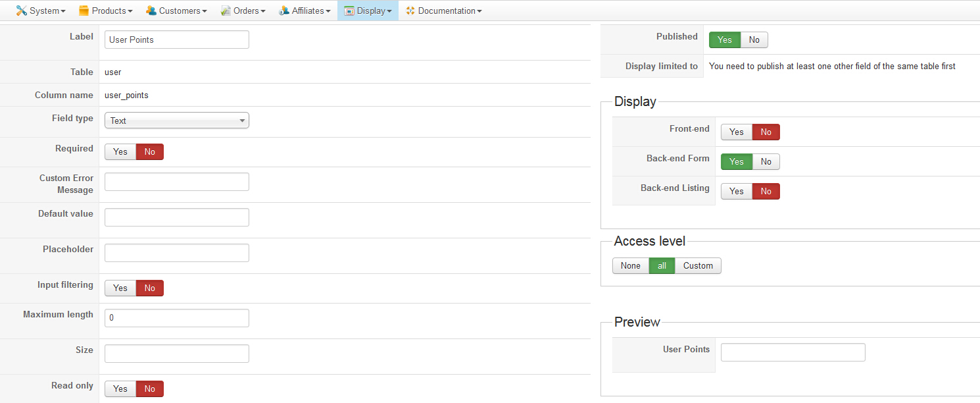Set Published to No

click(x=754, y=40)
